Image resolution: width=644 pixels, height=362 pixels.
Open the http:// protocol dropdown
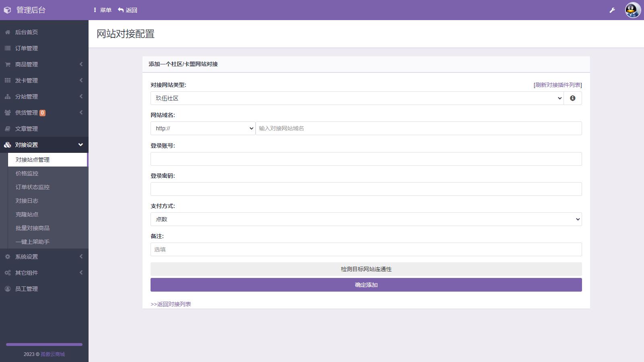[x=203, y=128]
